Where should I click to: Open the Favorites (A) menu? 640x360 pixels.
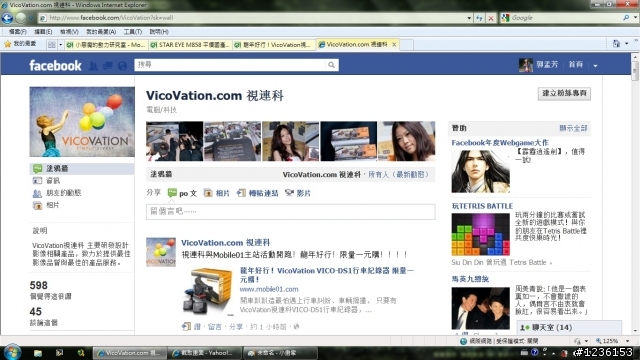(x=101, y=32)
